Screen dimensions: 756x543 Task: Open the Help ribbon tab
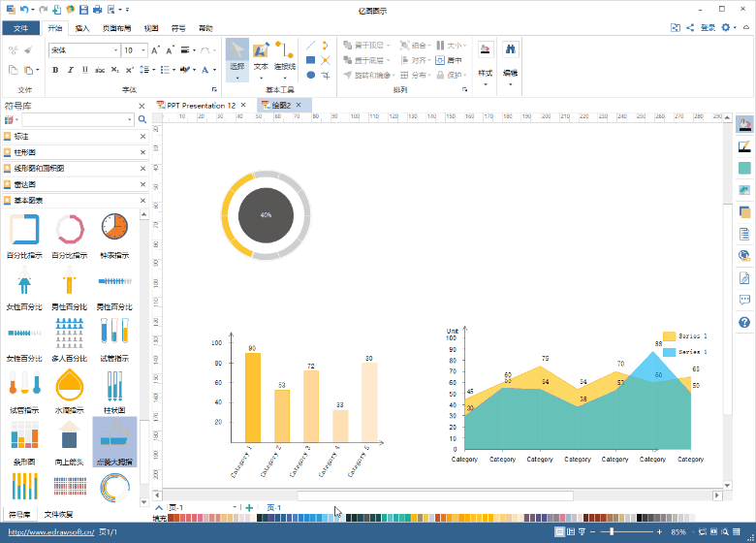[x=205, y=28]
